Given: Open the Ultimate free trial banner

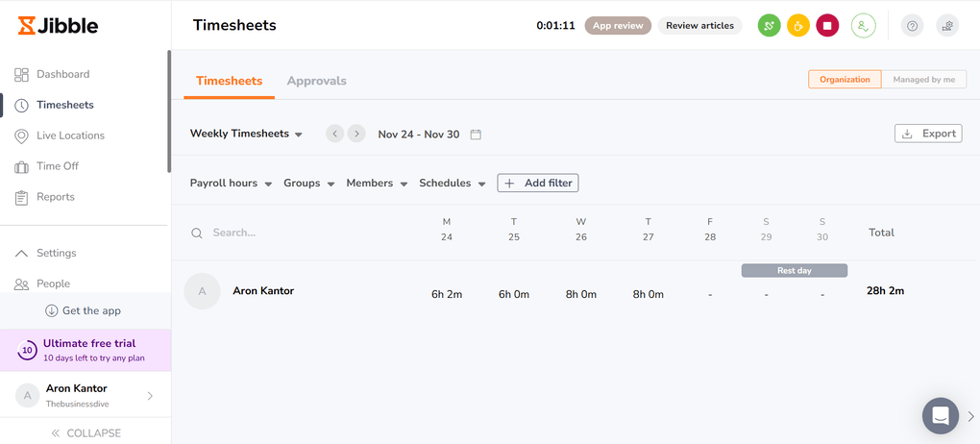Looking at the screenshot, I should click(86, 350).
